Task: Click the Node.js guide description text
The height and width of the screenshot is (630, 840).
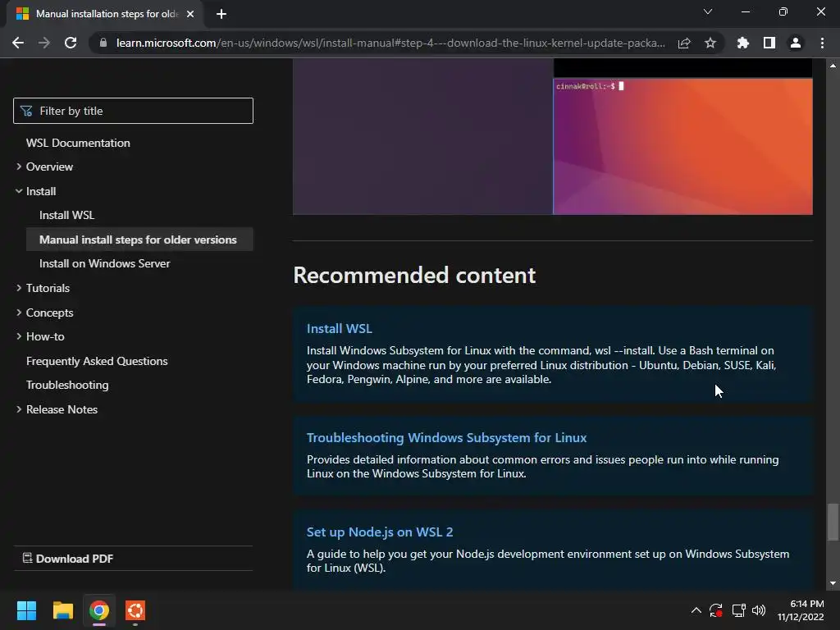Action: (x=547, y=561)
